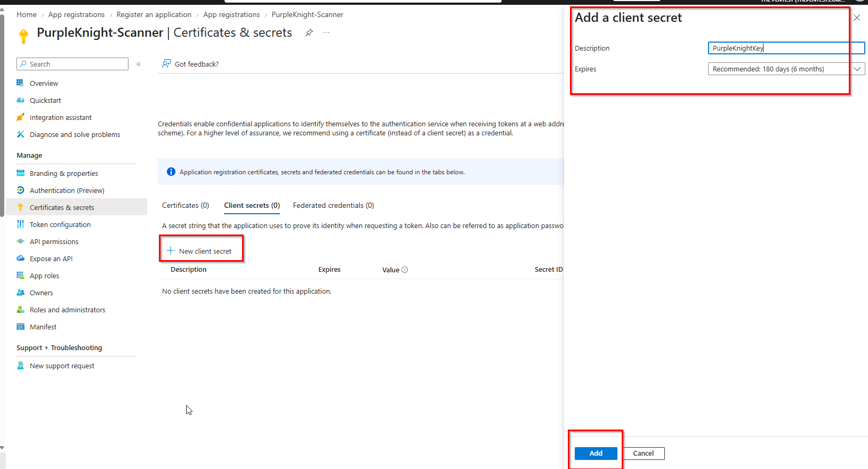Click the Expose an API cloud icon
Viewport: 868px width, 469px height.
[x=20, y=258]
